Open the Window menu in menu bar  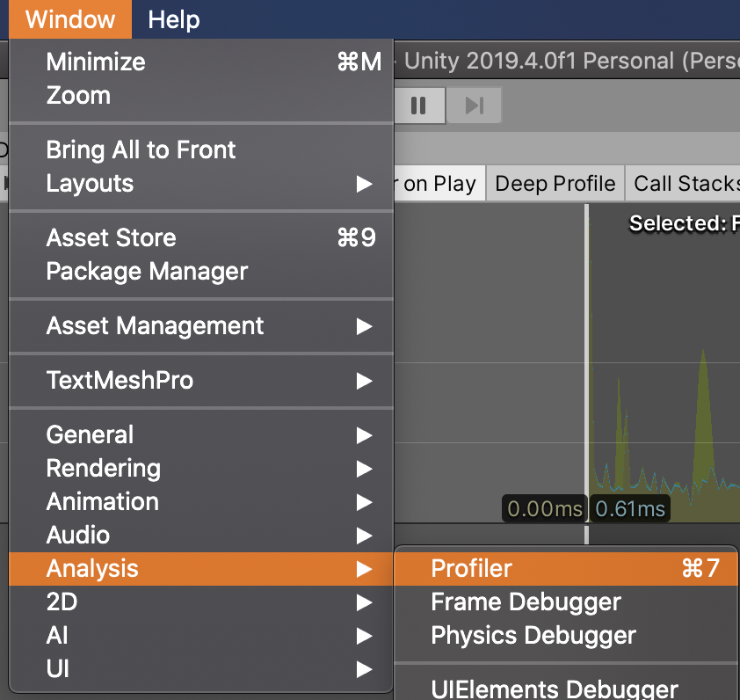(70, 19)
